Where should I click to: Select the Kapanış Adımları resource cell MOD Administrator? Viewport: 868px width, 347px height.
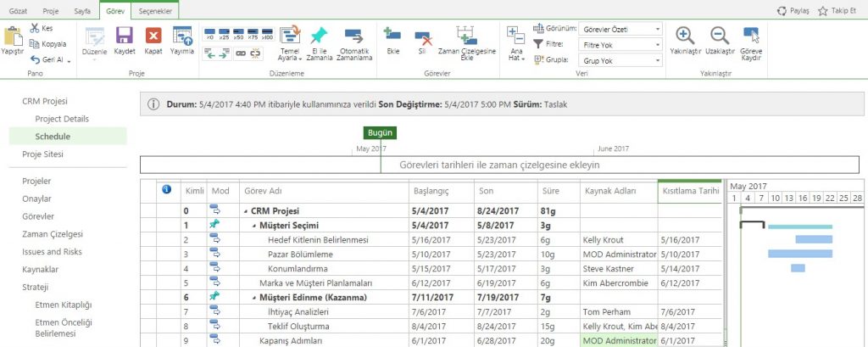(619, 340)
